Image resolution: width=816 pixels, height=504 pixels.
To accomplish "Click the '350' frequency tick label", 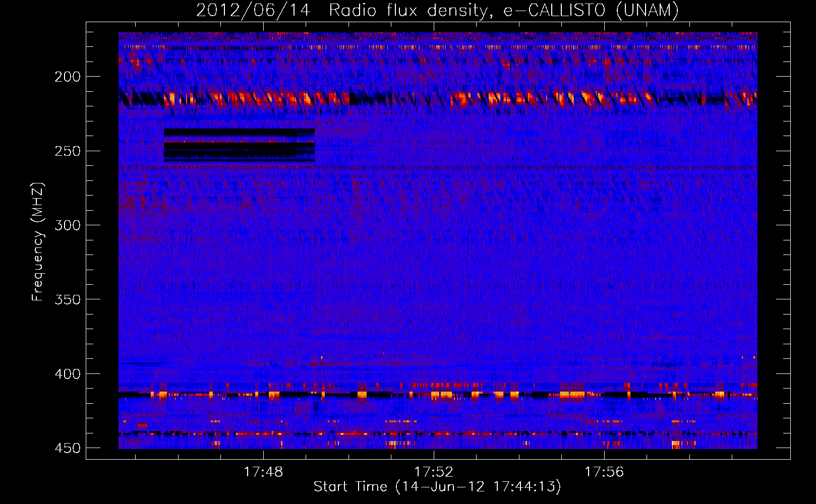I will pyautogui.click(x=68, y=299).
